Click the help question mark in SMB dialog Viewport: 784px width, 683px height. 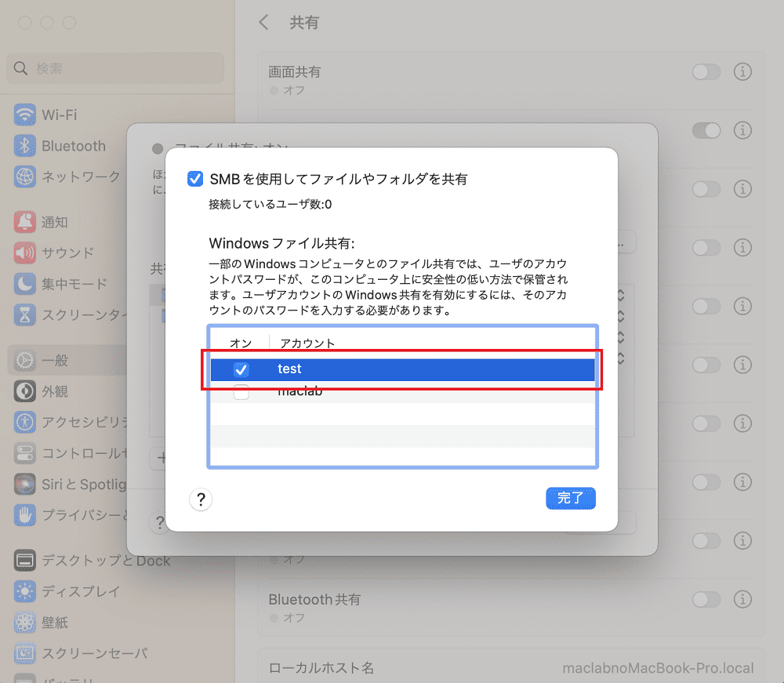click(x=201, y=499)
